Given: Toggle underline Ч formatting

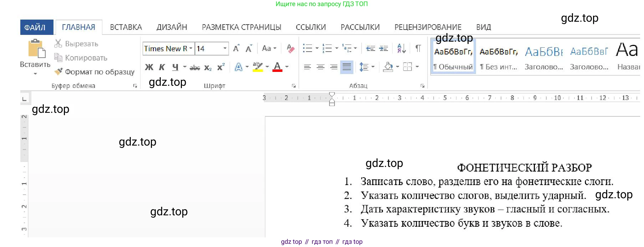Looking at the screenshot, I should (175, 67).
